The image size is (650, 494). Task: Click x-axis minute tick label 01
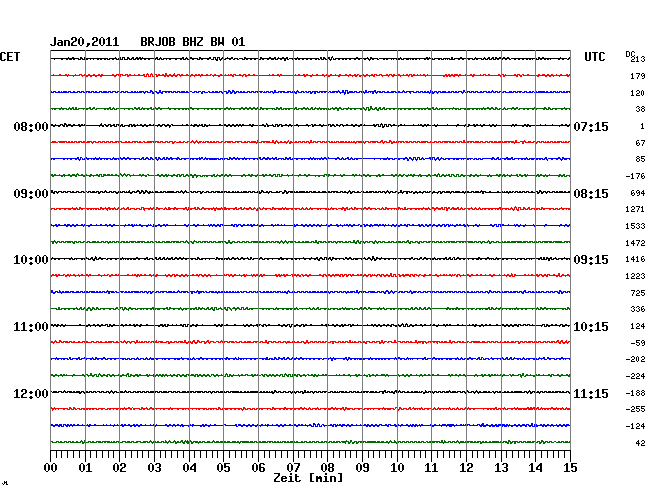[x=85, y=468]
